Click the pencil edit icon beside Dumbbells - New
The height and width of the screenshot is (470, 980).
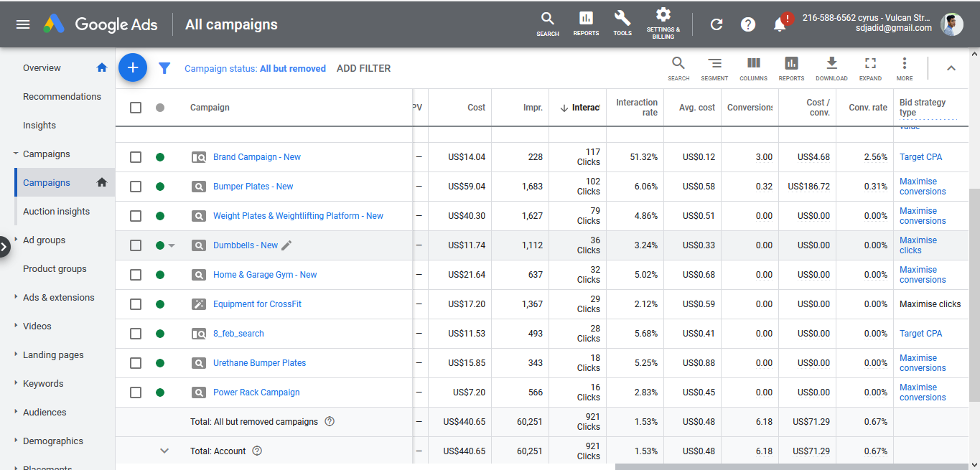tap(286, 245)
